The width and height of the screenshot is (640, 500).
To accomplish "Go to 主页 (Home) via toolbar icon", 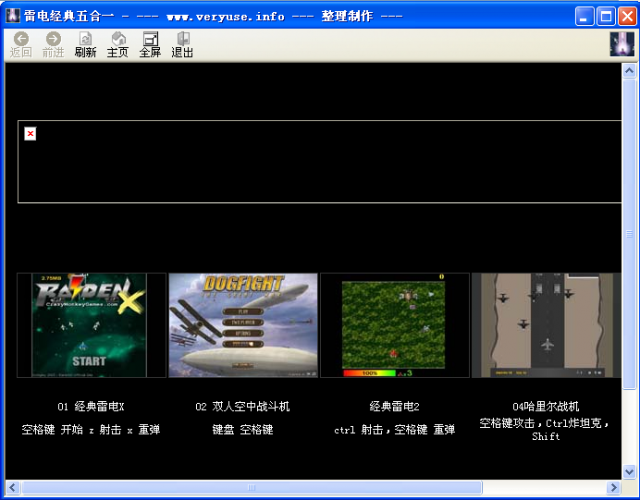I will (x=118, y=44).
